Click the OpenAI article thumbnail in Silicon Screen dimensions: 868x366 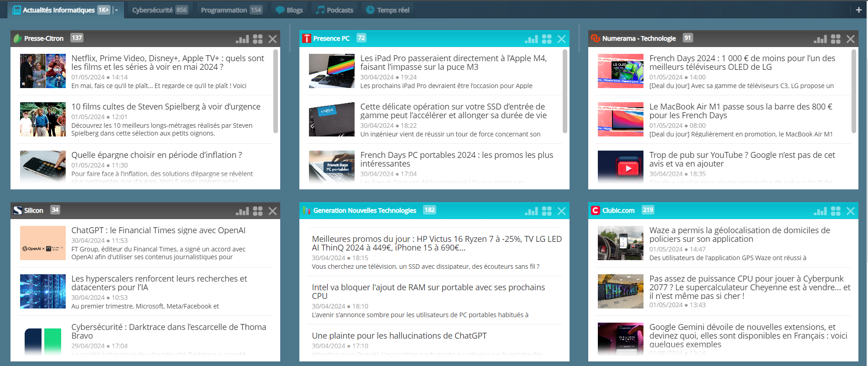click(43, 243)
